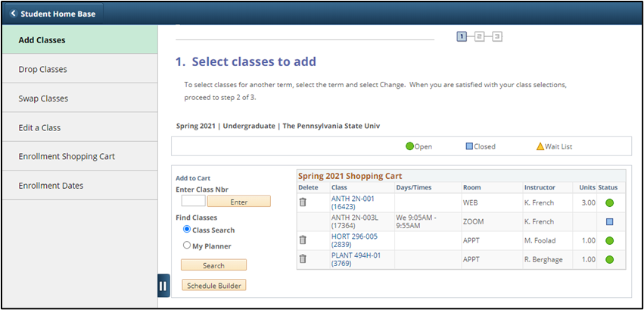Click the Instructor column header
Image resolution: width=644 pixels, height=310 pixels.
click(540, 187)
